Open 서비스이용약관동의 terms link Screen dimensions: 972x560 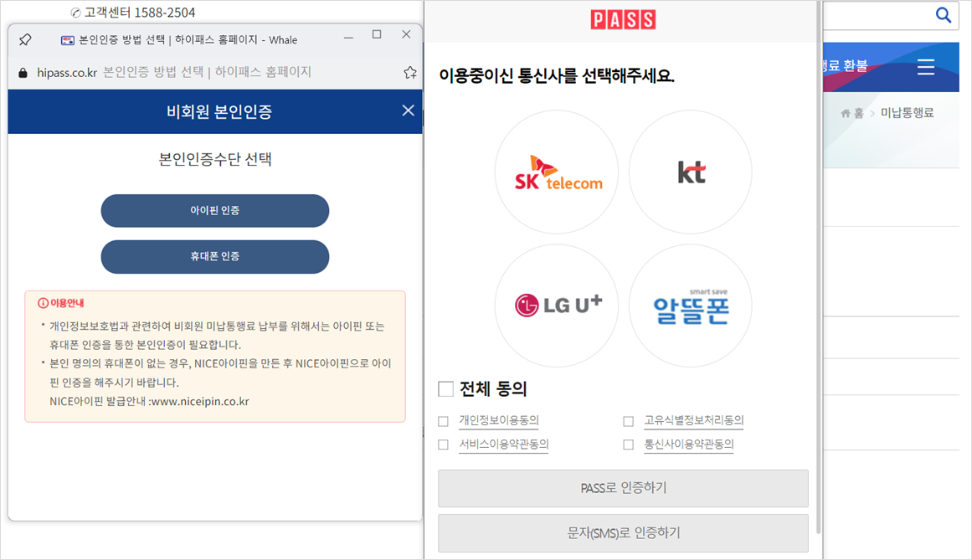coord(503,444)
